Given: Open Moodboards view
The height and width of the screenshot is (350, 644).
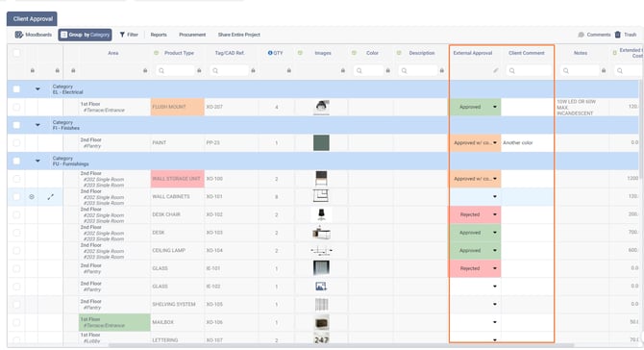Looking at the screenshot, I should coord(34,35).
